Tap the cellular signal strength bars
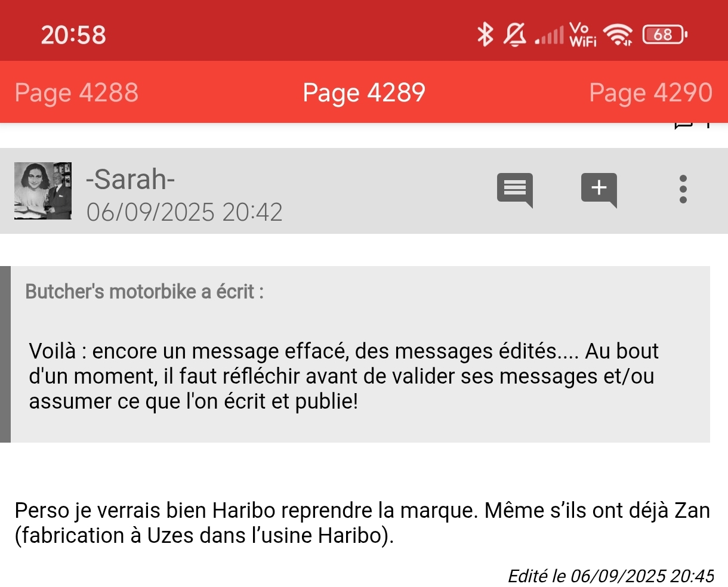The height and width of the screenshot is (587, 728). tap(549, 35)
